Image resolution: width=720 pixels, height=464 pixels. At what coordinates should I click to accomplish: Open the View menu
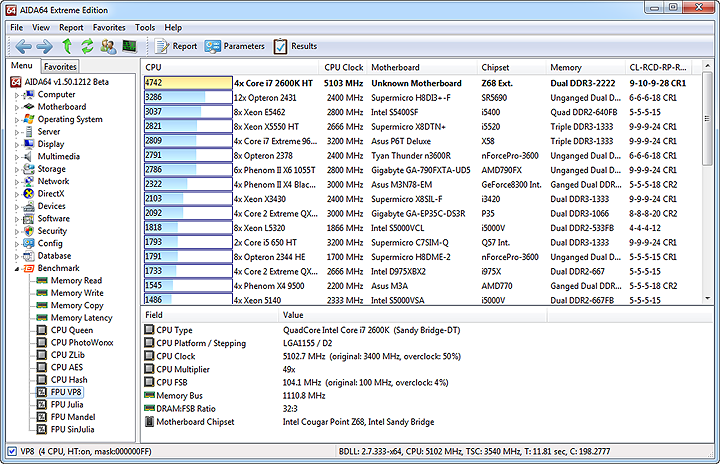click(41, 28)
